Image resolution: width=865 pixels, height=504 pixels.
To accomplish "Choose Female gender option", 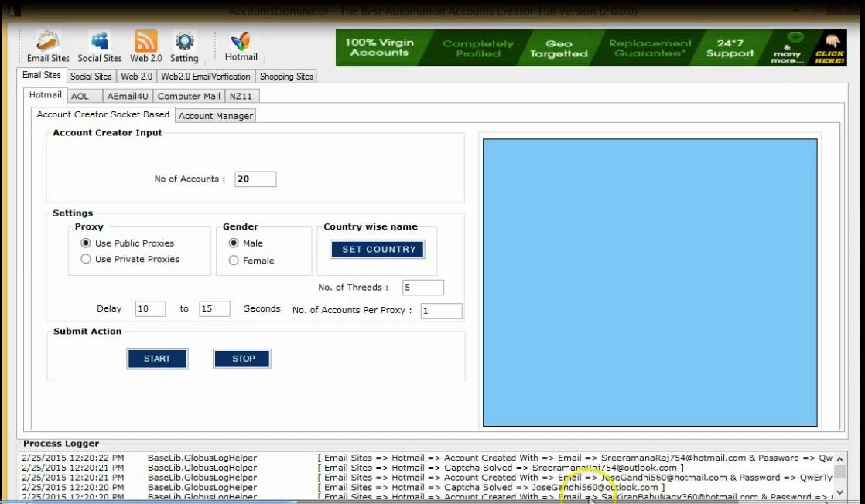I will pyautogui.click(x=234, y=261).
